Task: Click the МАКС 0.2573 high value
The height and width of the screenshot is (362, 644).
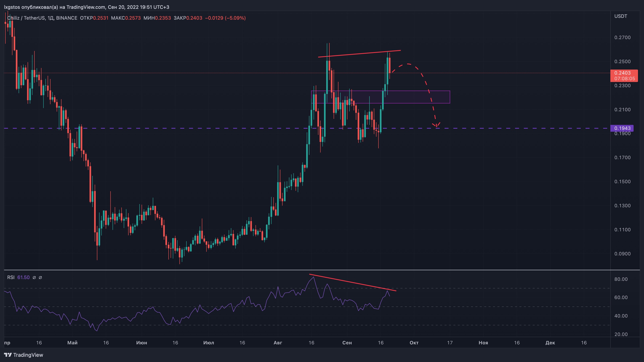Action: (x=126, y=18)
